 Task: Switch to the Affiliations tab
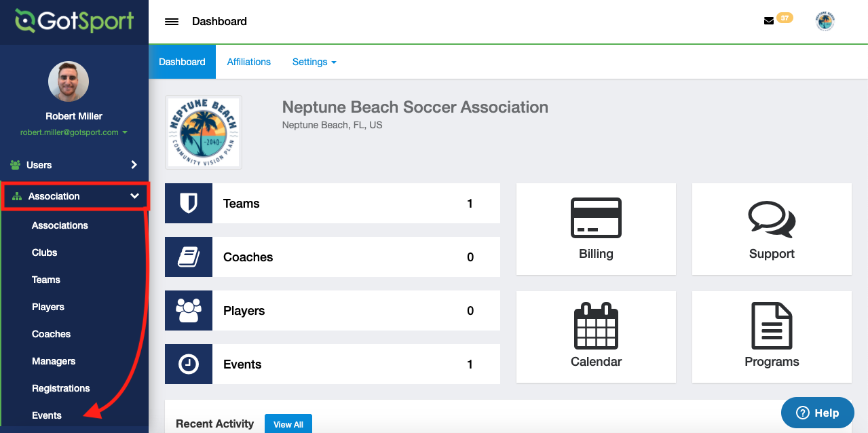point(249,62)
